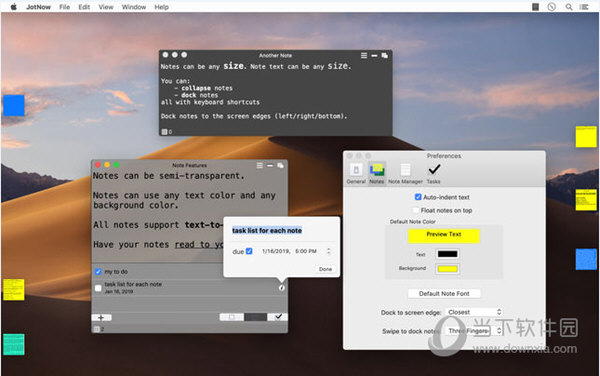Click the info icon on the task row

click(x=282, y=288)
